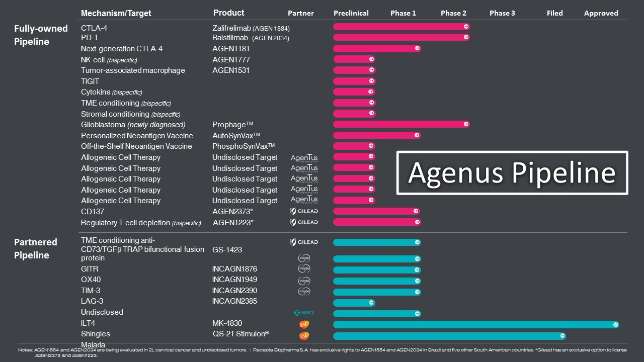Click the Partner column header
Viewport: 644px width, 362px height.
coord(301,14)
